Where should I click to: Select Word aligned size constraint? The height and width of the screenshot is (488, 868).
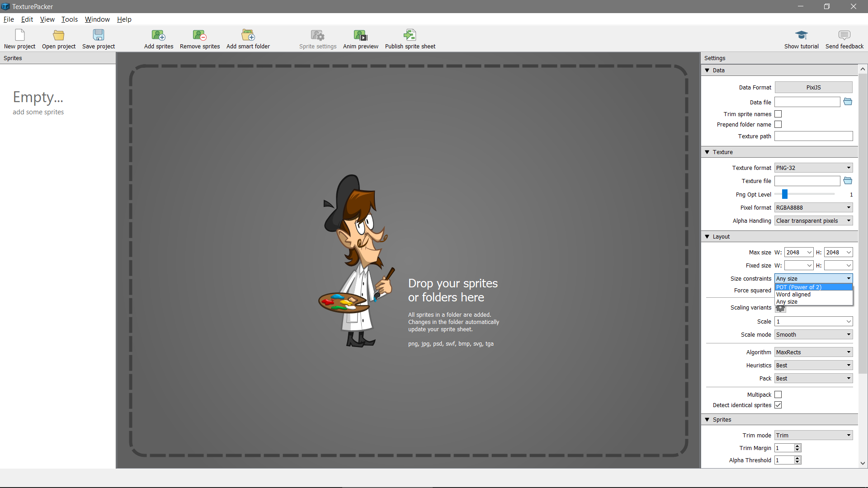814,294
